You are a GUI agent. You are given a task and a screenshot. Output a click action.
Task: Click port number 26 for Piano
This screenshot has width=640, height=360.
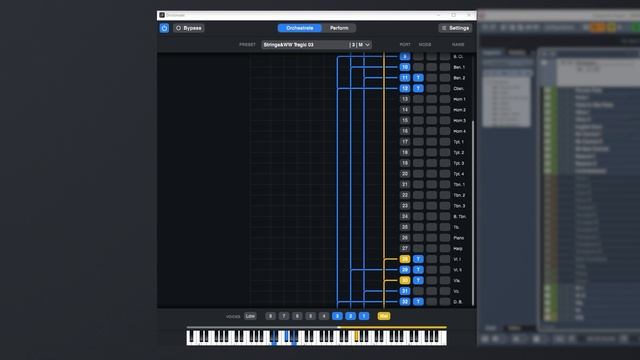[x=404, y=238]
